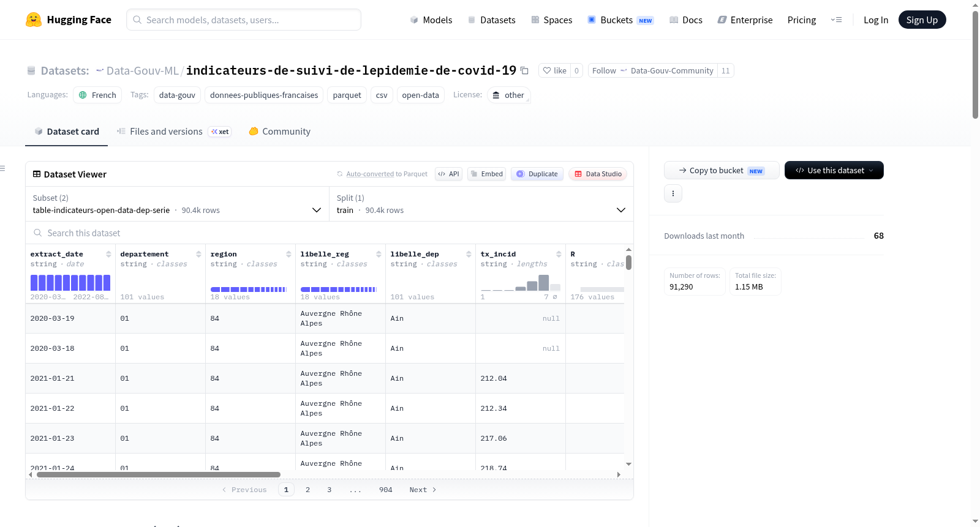Sort the departement column
Image resolution: width=980 pixels, height=527 pixels.
point(198,254)
